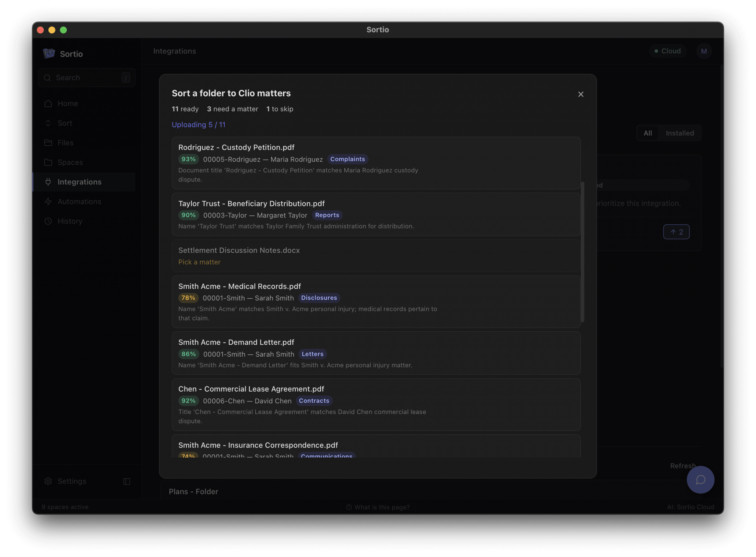Viewport: 756px width, 557px height.
Task: Open History in the sidebar
Action: tap(84, 221)
